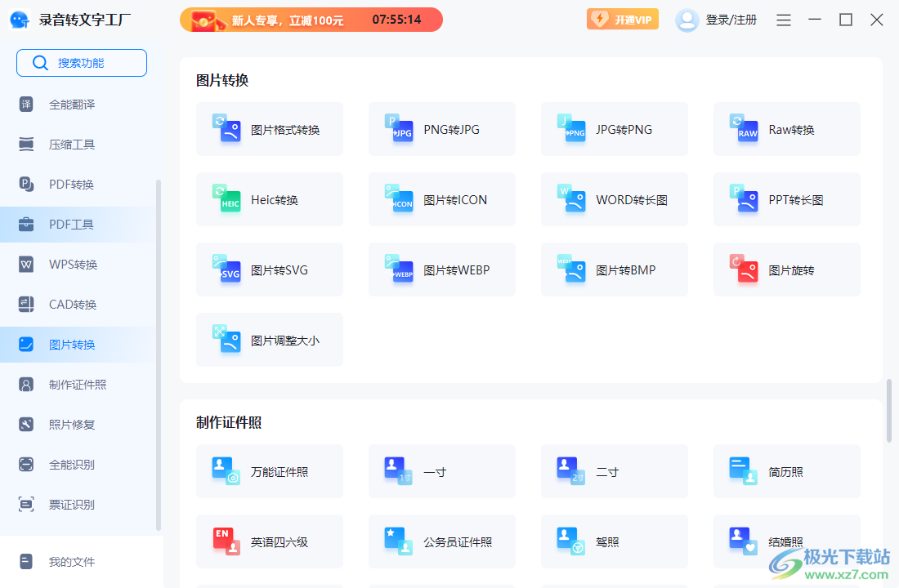The width and height of the screenshot is (899, 588).
Task: Open the 二寸 ID photo icon
Action: (571, 471)
